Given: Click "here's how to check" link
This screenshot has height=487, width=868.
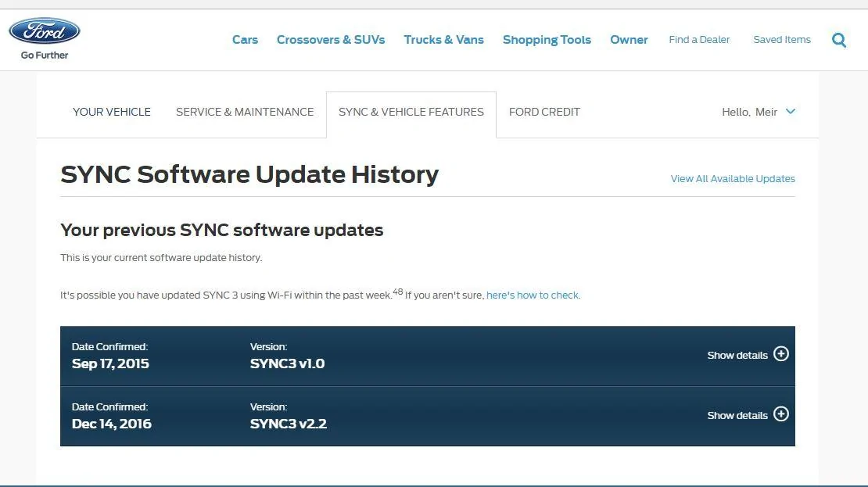Looking at the screenshot, I should click(533, 295).
